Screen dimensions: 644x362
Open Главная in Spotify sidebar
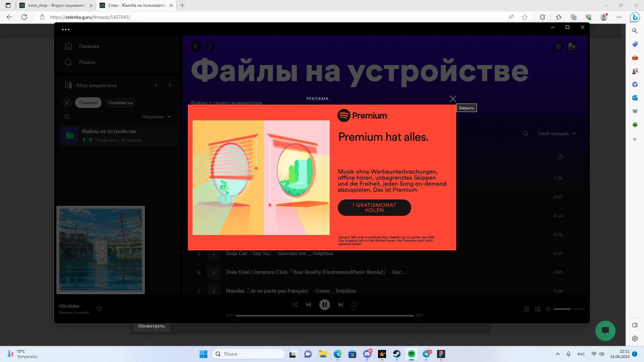pyautogui.click(x=82, y=46)
